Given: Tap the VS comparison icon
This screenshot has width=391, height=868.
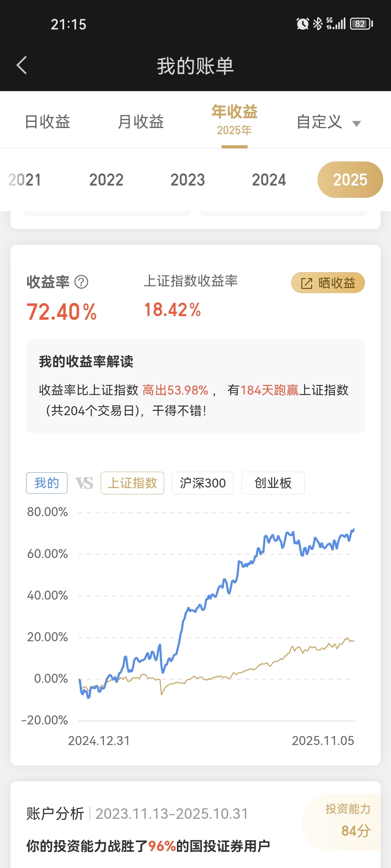Looking at the screenshot, I should click(x=84, y=483).
